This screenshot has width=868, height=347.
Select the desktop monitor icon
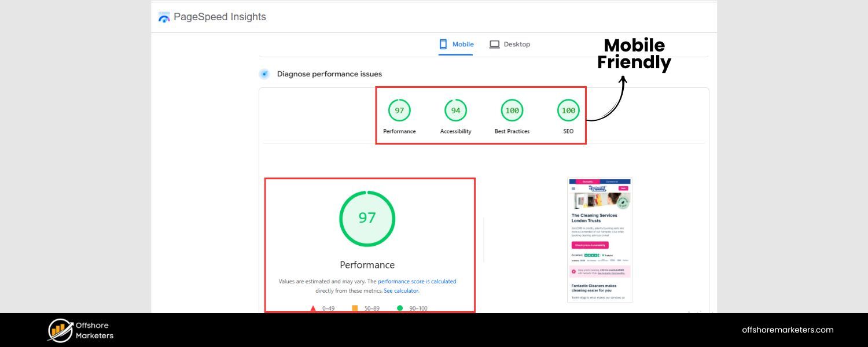(495, 43)
